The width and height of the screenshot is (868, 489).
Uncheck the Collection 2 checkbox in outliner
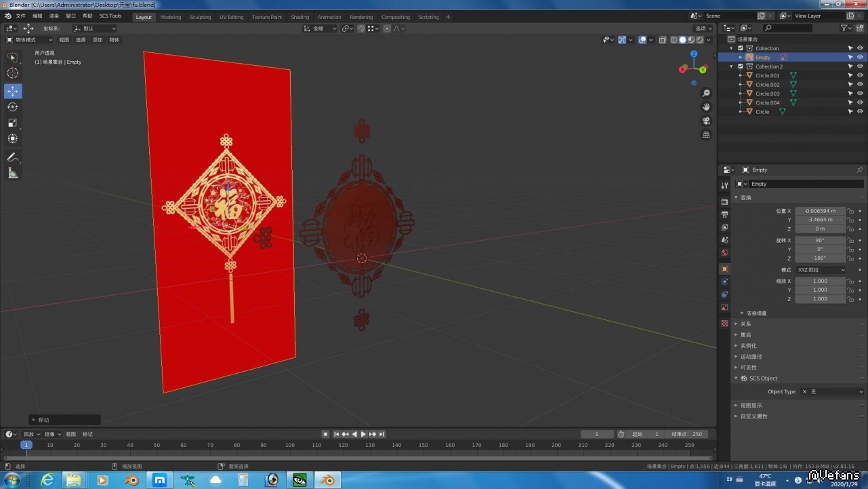(741, 66)
